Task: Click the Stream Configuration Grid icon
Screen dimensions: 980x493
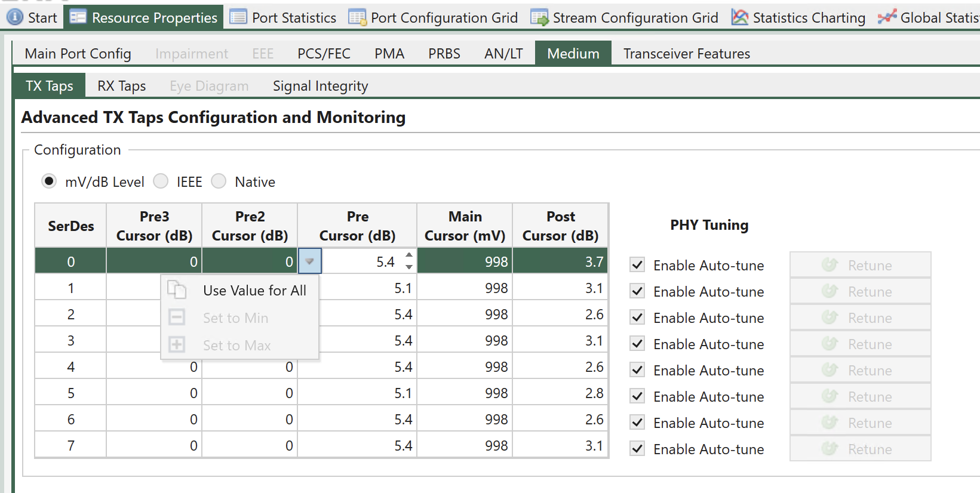Action: click(539, 17)
